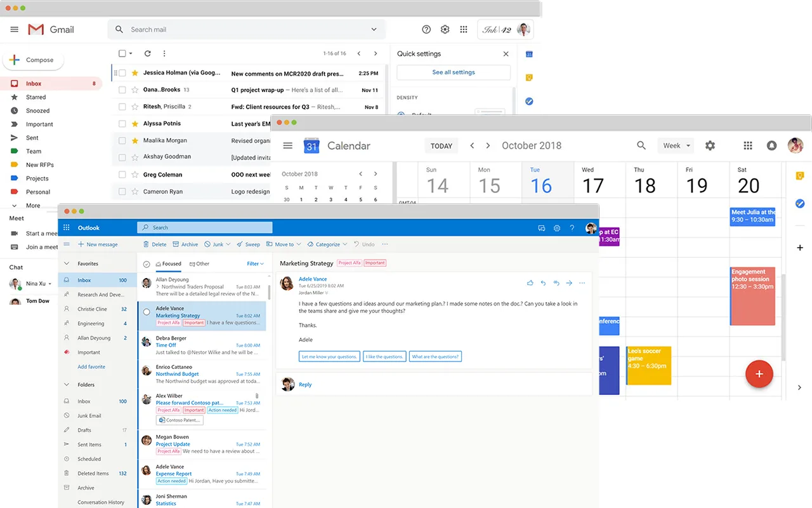
Task: Star the Greg Coleman email
Action: (134, 175)
